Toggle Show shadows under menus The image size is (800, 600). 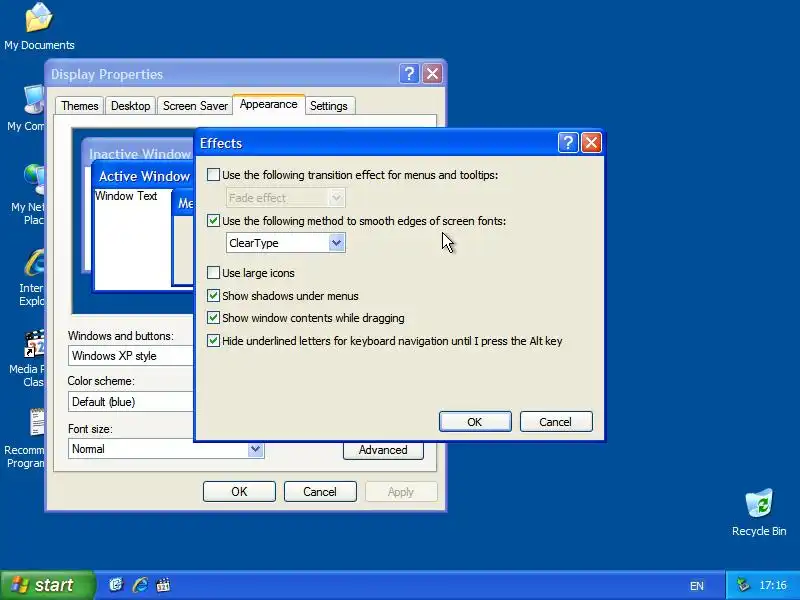click(x=213, y=296)
